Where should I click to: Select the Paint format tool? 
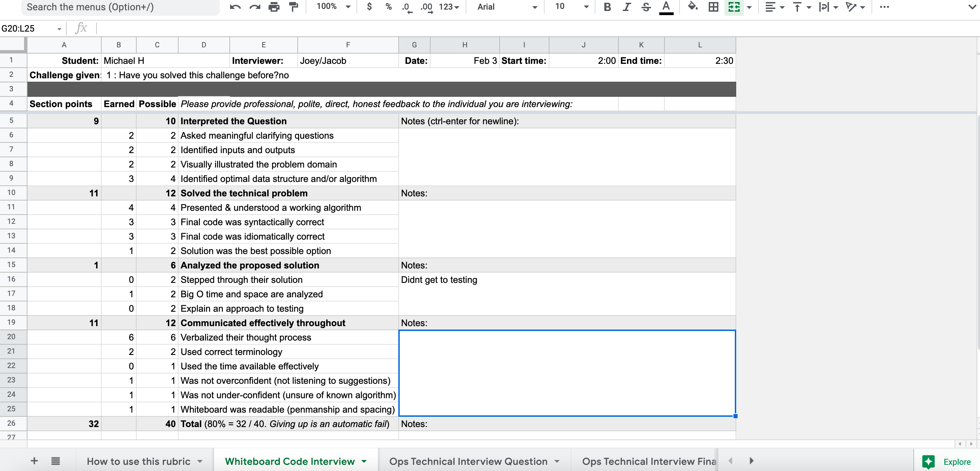[293, 7]
